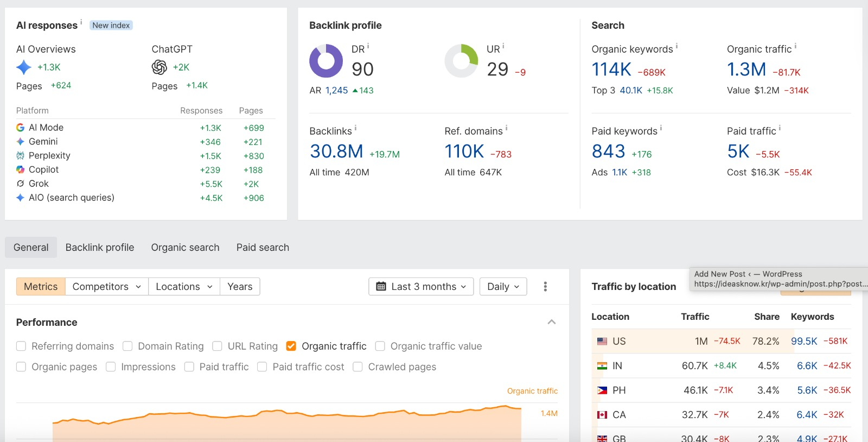Open the Locations dropdown
Screen dimensions: 868x442
tap(184, 287)
